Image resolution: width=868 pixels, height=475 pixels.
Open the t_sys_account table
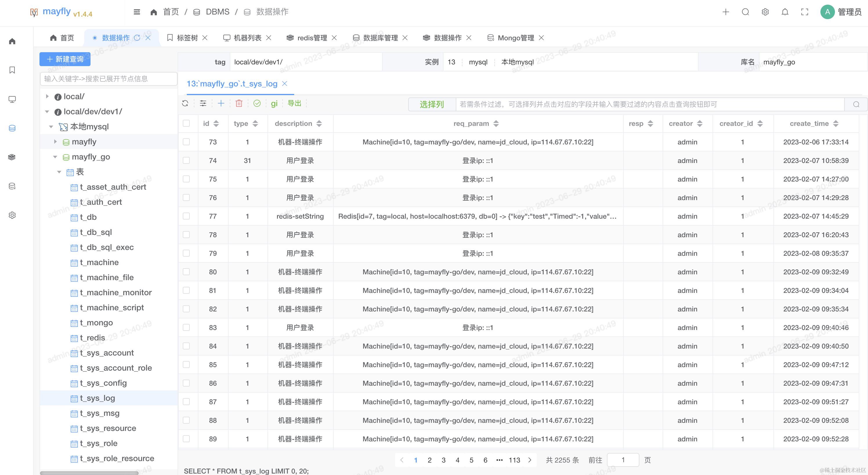pos(106,353)
